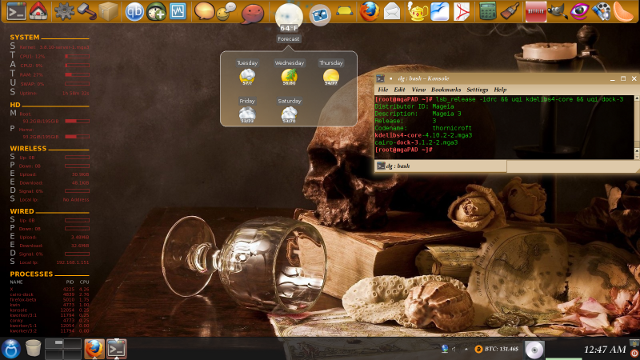
Task: Click the red speech bubble dock icon
Action: tap(252, 13)
